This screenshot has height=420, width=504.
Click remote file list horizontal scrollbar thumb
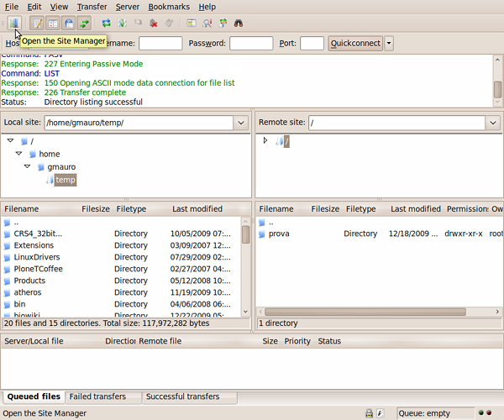coord(365,312)
